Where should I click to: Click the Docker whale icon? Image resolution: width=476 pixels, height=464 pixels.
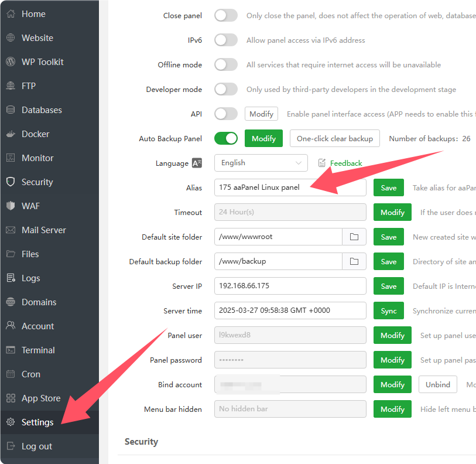[x=11, y=134]
